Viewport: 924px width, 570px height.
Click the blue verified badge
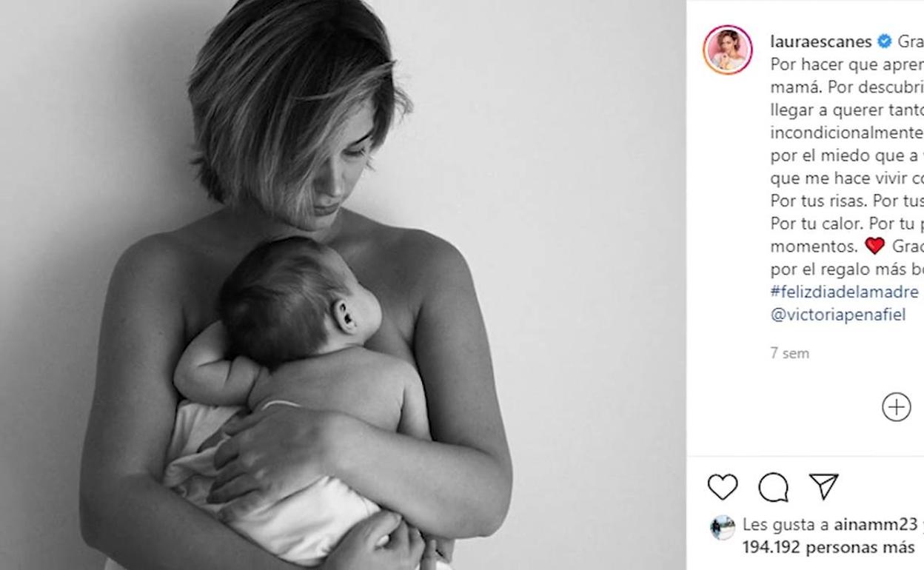885,41
